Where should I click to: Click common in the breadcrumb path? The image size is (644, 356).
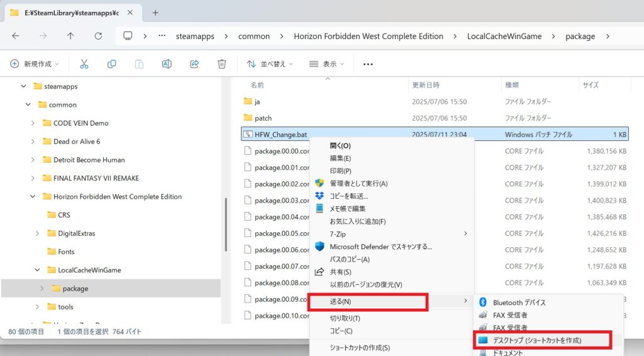[254, 36]
